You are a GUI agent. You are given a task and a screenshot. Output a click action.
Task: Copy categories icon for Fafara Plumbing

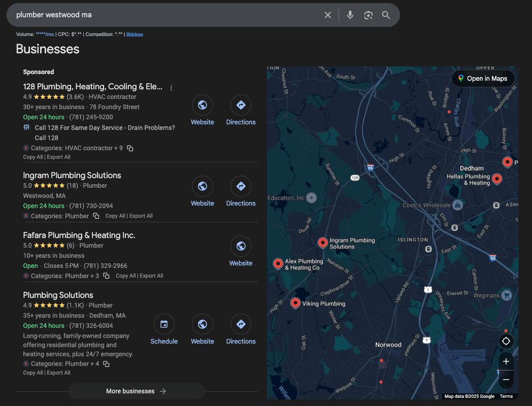[106, 276]
